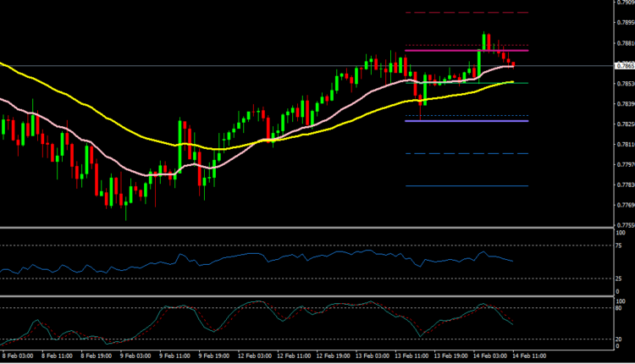Click the blue RSI indicator line
Screen dimensions: 635x364
(x=254, y=255)
